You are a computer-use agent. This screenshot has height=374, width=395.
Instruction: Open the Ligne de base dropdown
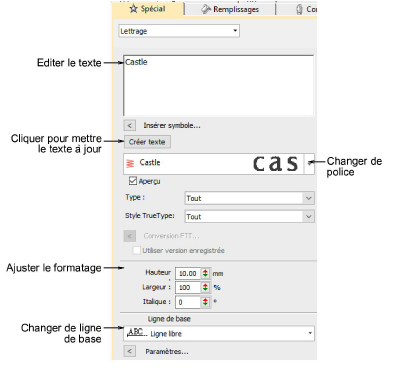[219, 333]
